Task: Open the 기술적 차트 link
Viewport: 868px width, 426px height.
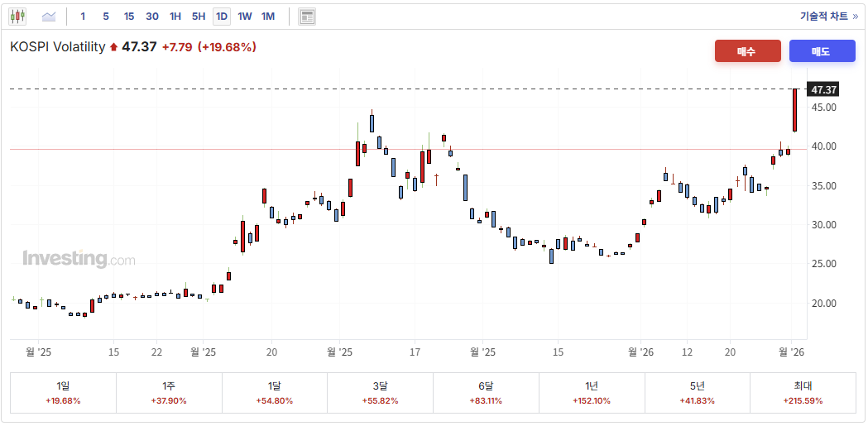Action: point(829,16)
